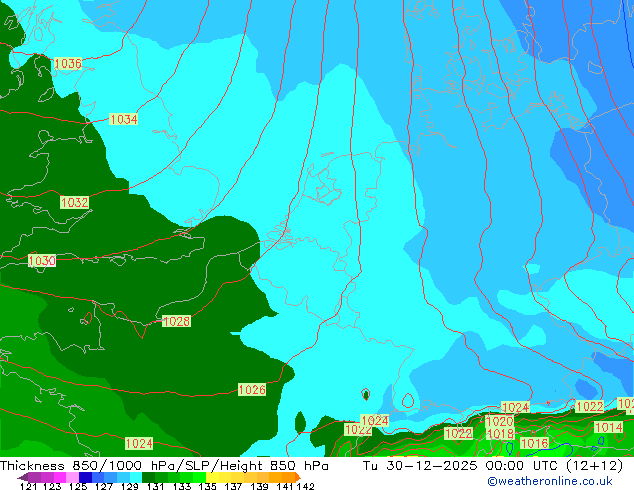Image resolution: width=634 pixels, height=490 pixels.
Task: Click the legend value 125
Action: pos(78,486)
